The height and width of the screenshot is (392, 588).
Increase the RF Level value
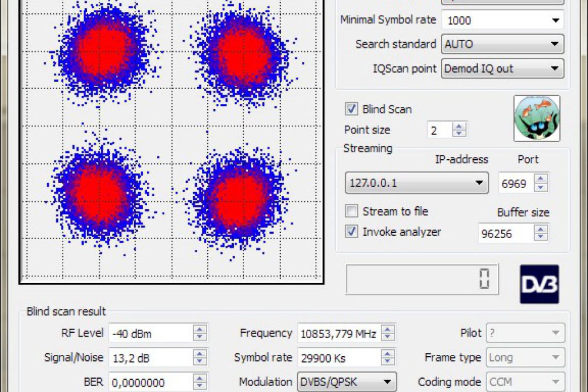pos(199,330)
